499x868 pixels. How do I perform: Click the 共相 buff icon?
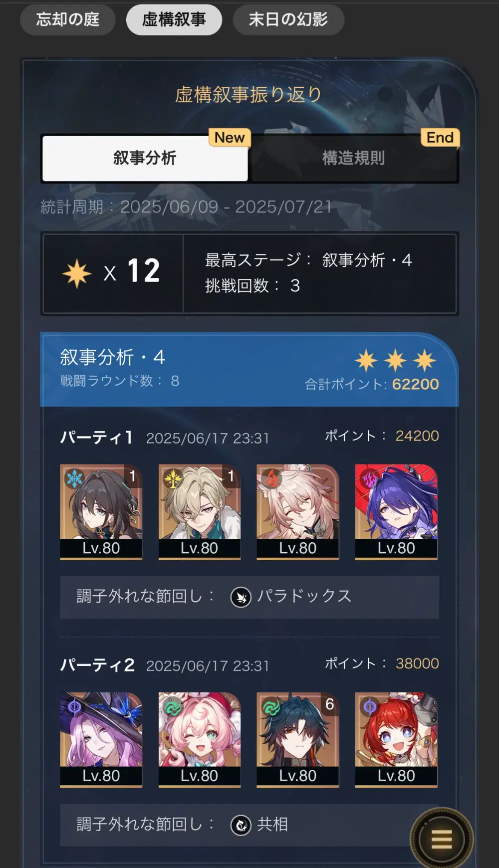click(241, 825)
